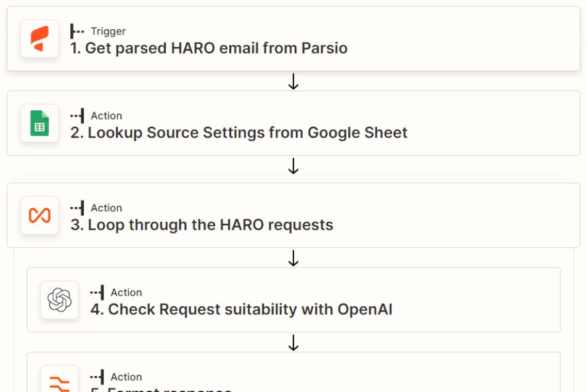Click the OpenAI app icon
Screen dimensions: 587x392
(59, 300)
